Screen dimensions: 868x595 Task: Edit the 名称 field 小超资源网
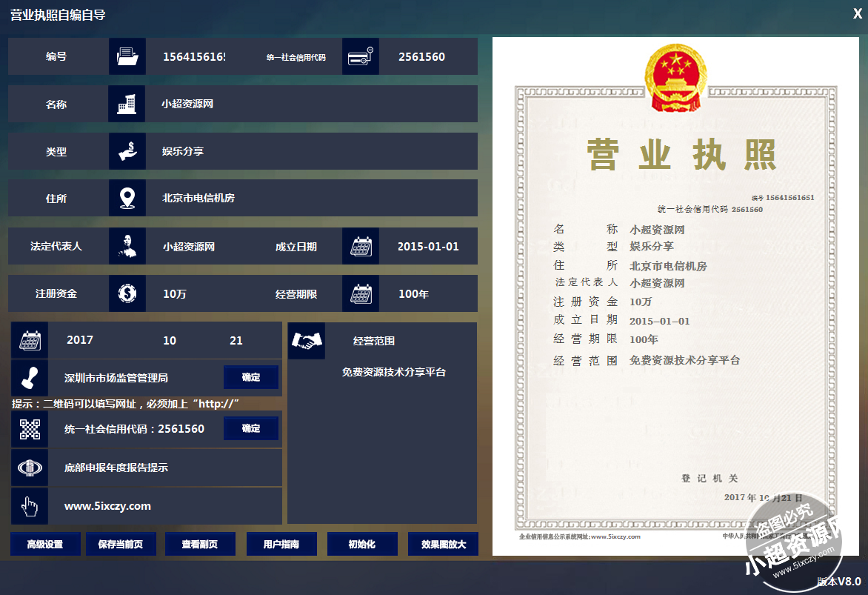click(x=311, y=104)
